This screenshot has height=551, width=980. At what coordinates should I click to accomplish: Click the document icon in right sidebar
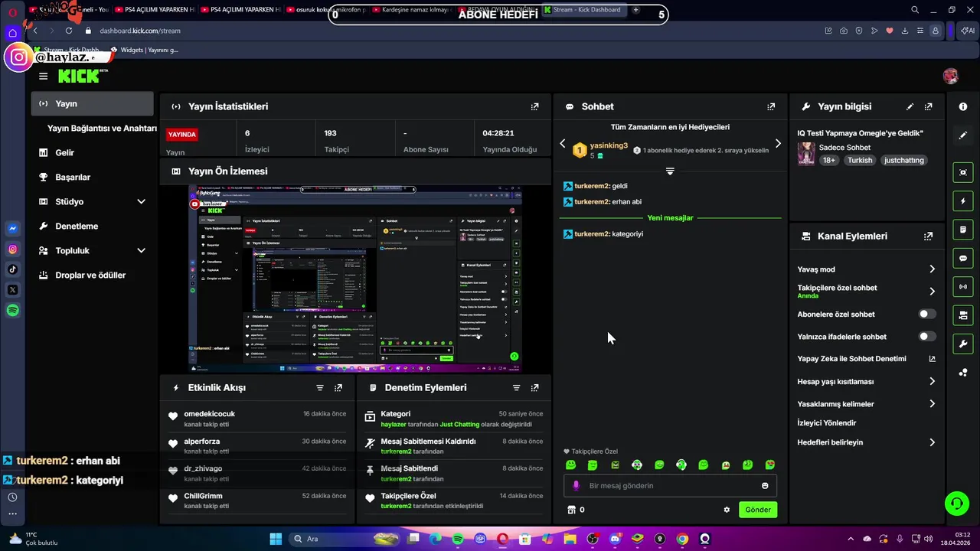point(963,230)
